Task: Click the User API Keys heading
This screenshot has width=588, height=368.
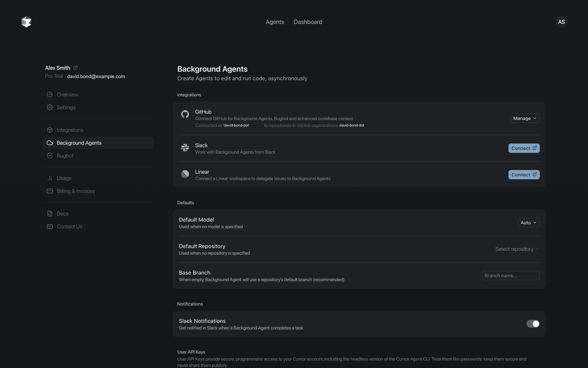Action: (191, 352)
